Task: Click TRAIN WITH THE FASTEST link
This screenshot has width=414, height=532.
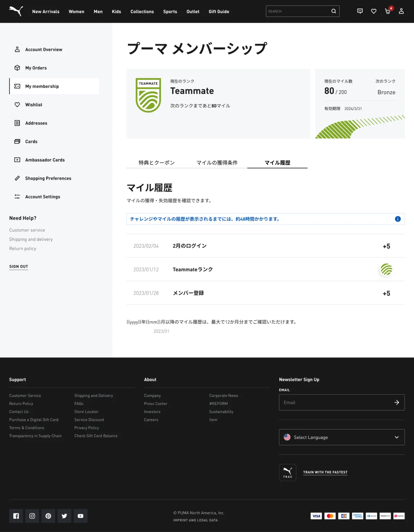Action: (325, 472)
